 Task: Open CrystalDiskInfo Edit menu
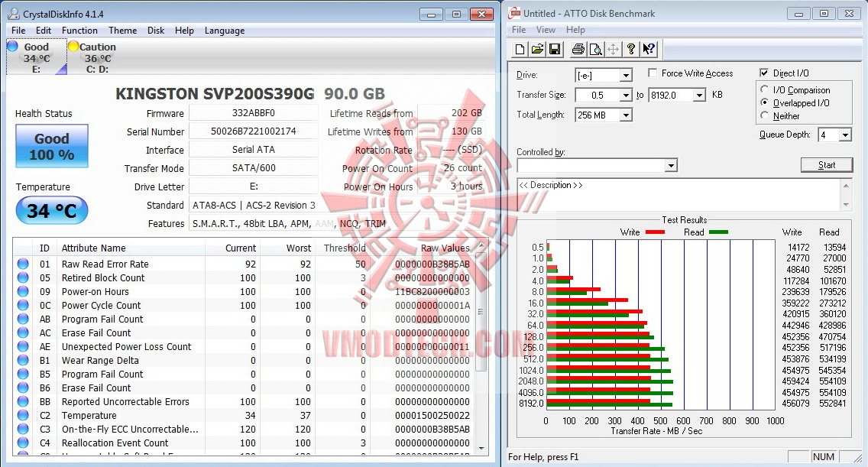44,31
